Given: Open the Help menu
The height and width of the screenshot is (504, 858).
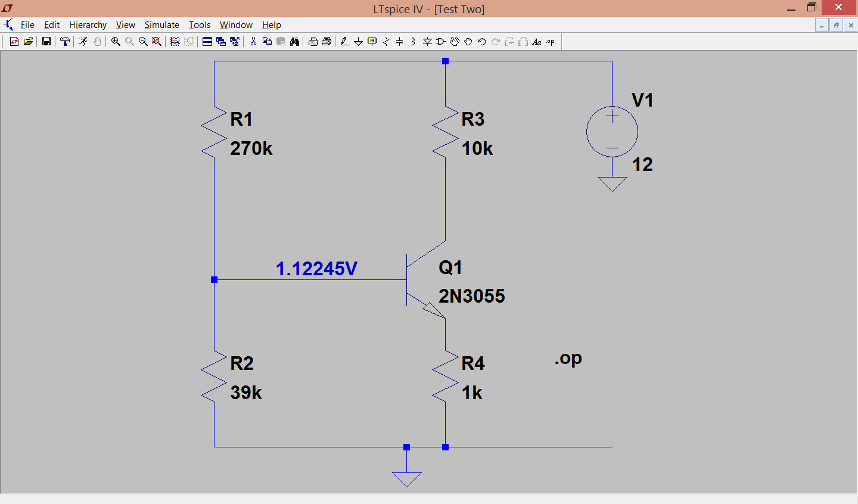Looking at the screenshot, I should coord(272,25).
